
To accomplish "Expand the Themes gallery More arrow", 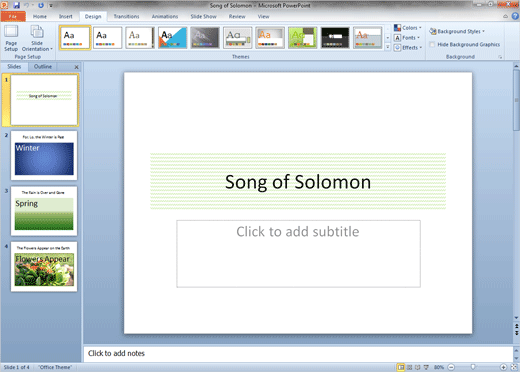I will pyautogui.click(x=388, y=48).
